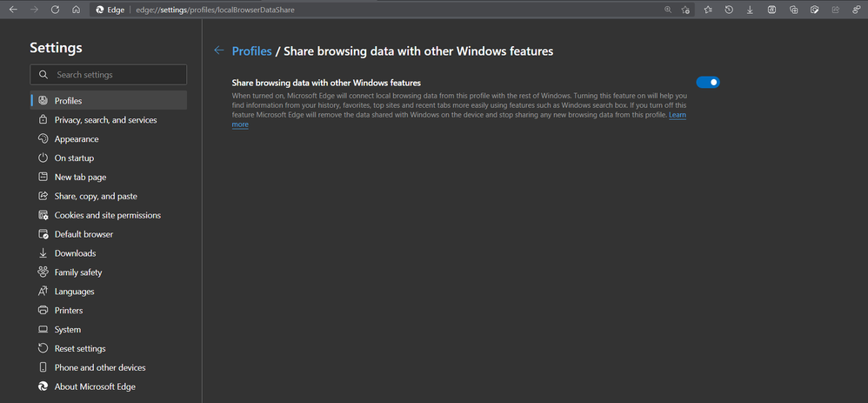Click the Search settings input field
The image size is (868, 403).
coord(109,75)
